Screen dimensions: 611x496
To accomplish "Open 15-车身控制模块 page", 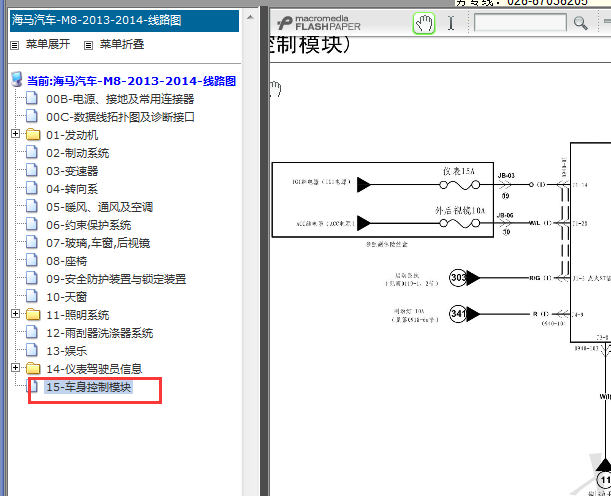I will [x=88, y=387].
